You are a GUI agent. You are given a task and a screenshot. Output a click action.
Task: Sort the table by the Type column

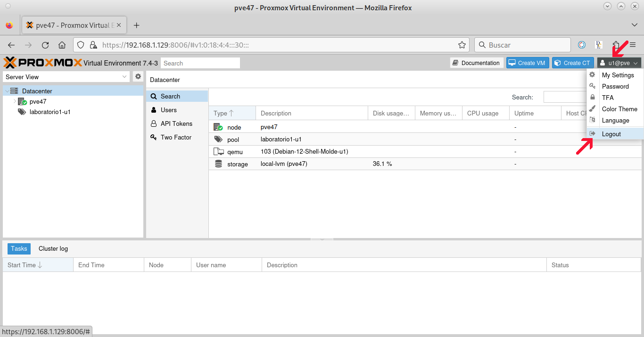point(232,113)
